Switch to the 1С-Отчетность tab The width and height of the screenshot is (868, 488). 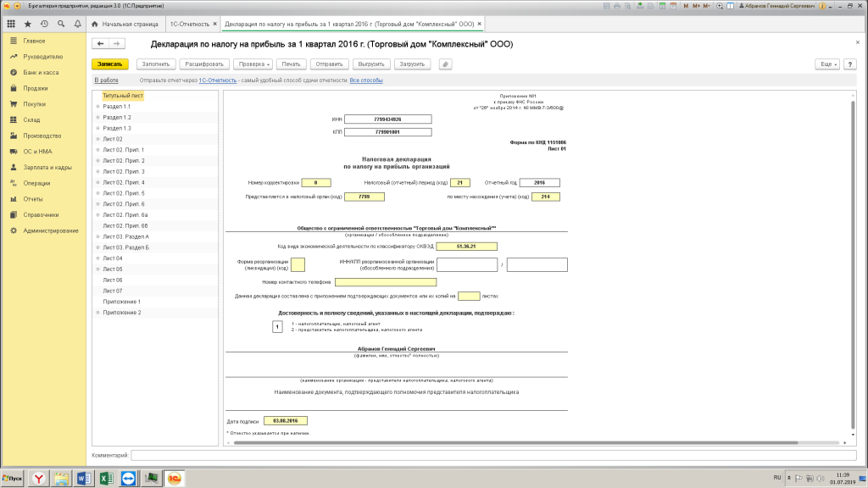click(189, 25)
